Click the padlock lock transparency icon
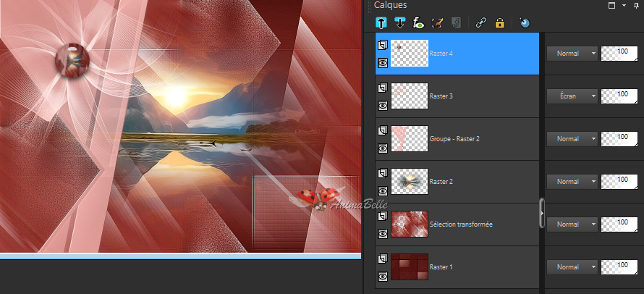 coord(499,22)
